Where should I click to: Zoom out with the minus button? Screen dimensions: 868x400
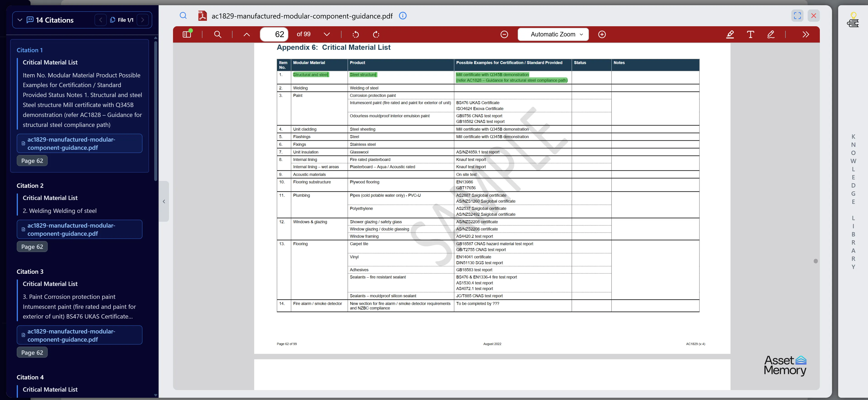[x=504, y=34]
